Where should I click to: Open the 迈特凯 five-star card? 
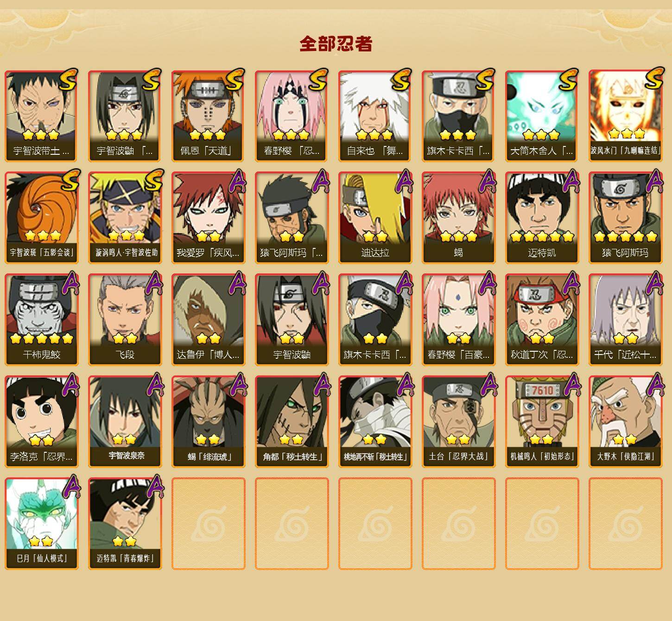click(x=542, y=218)
